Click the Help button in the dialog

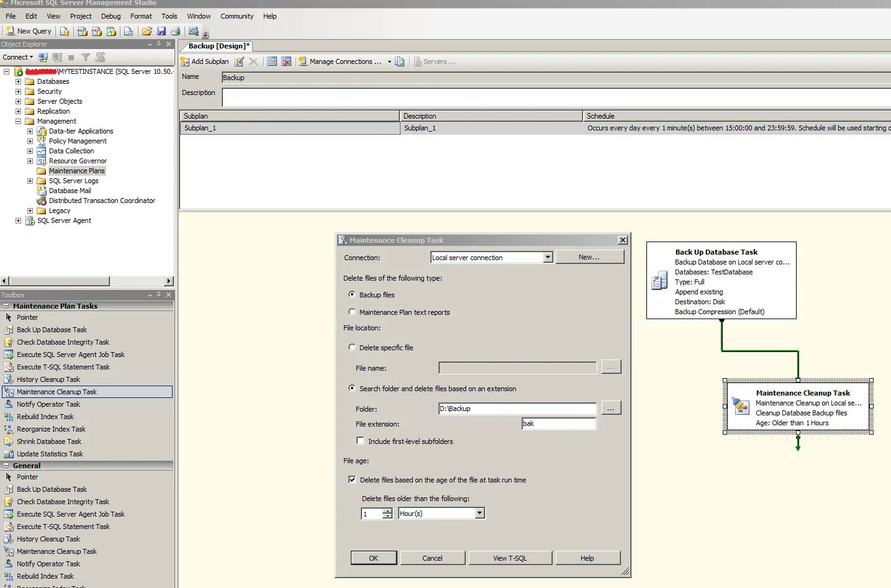pyautogui.click(x=587, y=558)
